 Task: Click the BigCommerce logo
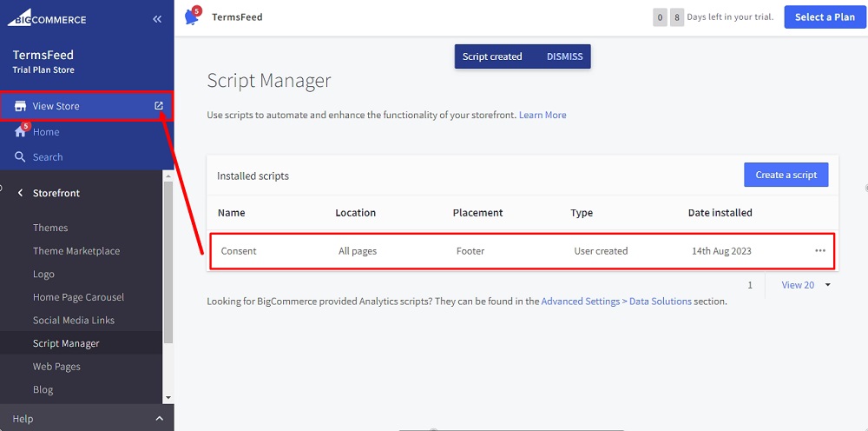pos(47,19)
